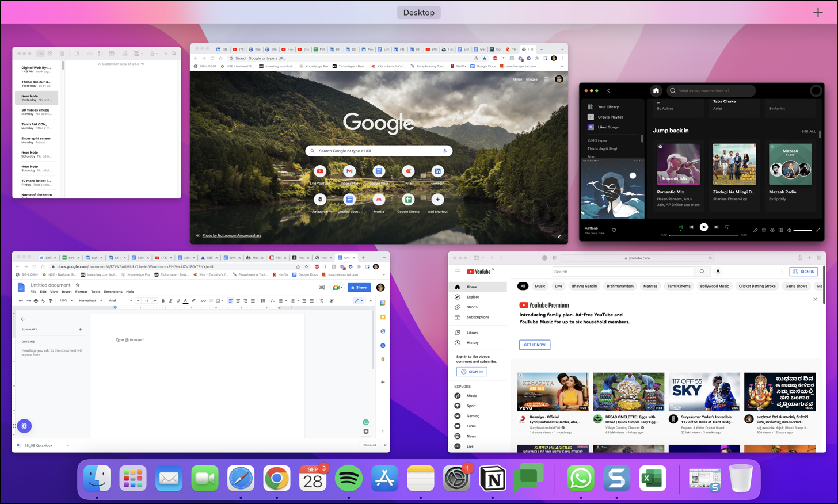Open Google apps grid on Google homepage

click(546, 79)
